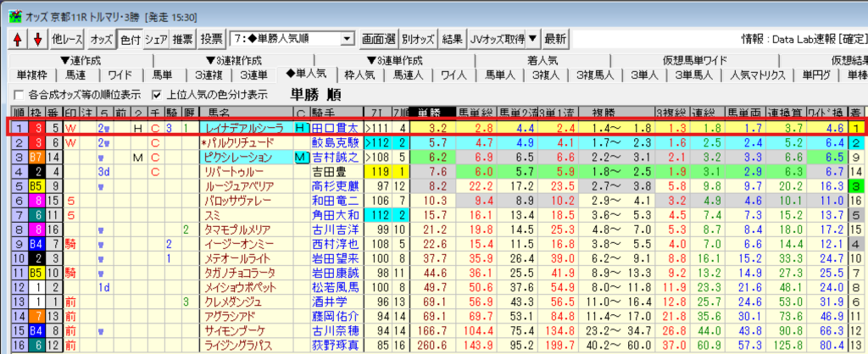Click the H marker beside レイナデアルシーラ
This screenshot has width=868, height=354.
(301, 128)
